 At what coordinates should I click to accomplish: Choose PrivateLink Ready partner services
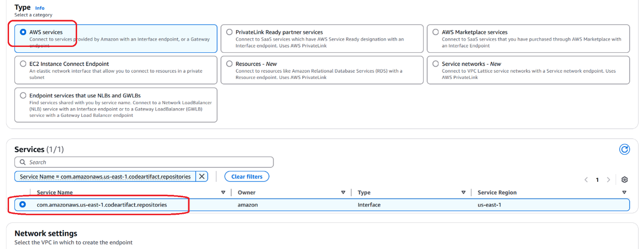coord(230,32)
